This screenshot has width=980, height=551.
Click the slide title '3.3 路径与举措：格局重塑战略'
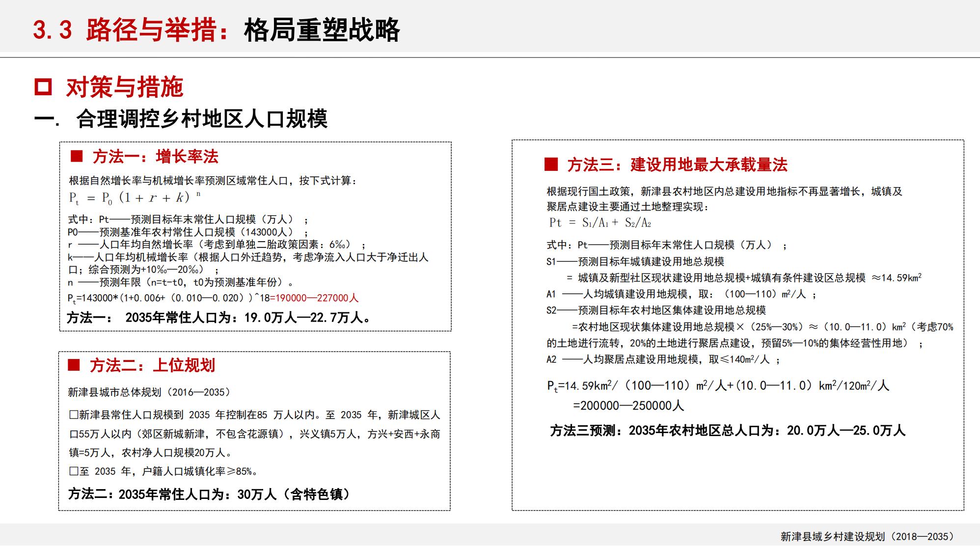coord(216,29)
